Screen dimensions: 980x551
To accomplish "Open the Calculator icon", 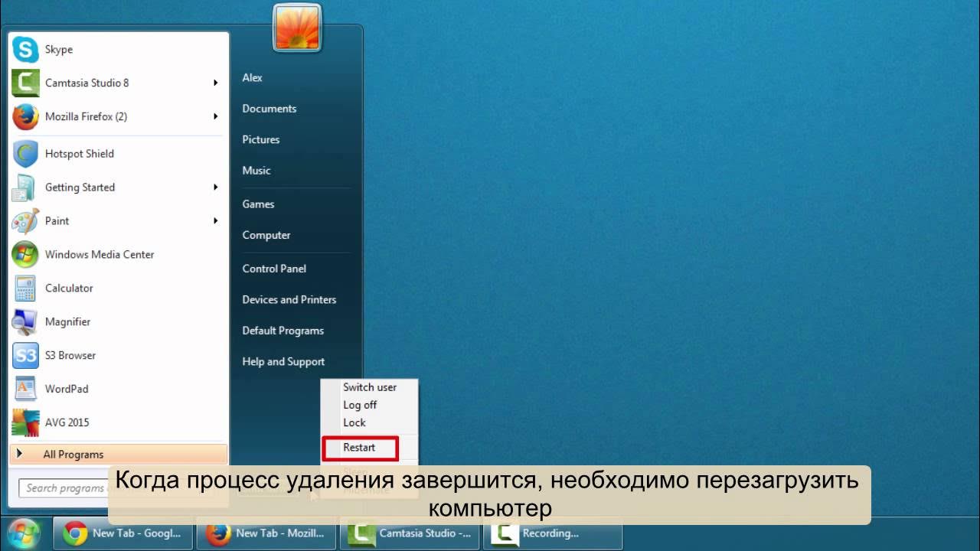I will point(26,289).
